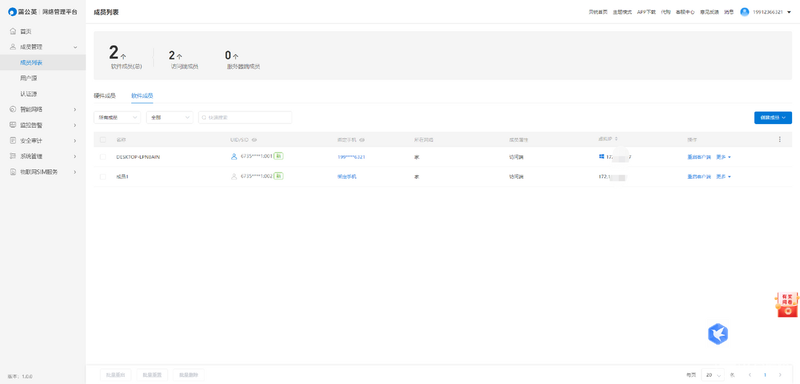Select the 成员1 row checkbox
800x384 pixels.
coord(103,176)
